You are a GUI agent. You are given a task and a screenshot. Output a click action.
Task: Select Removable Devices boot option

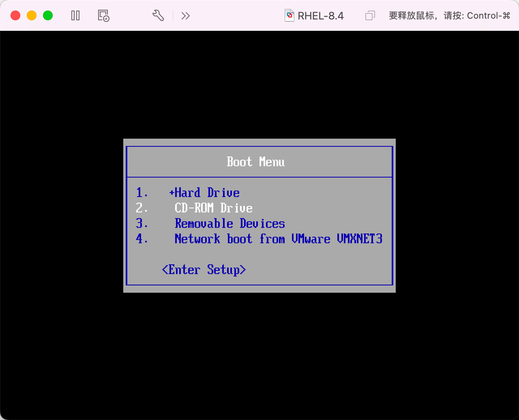pos(229,223)
